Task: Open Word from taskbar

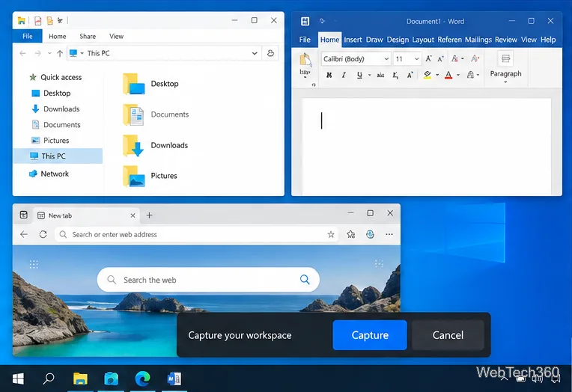Action: [174, 379]
